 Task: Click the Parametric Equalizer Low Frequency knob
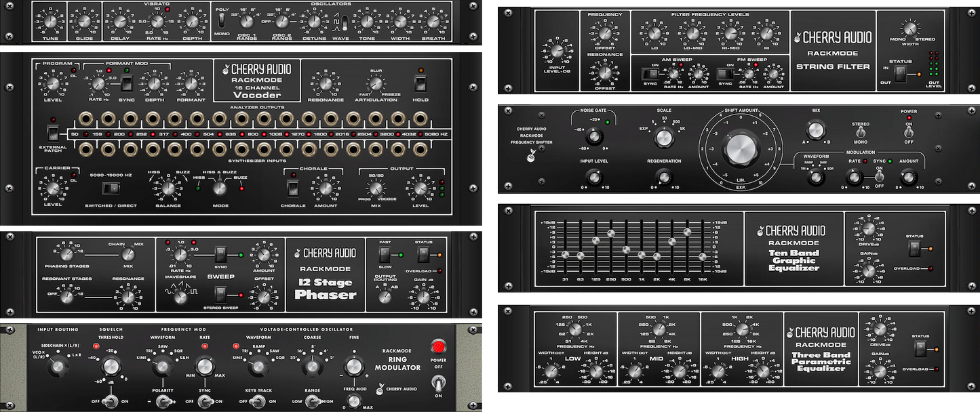point(575,330)
